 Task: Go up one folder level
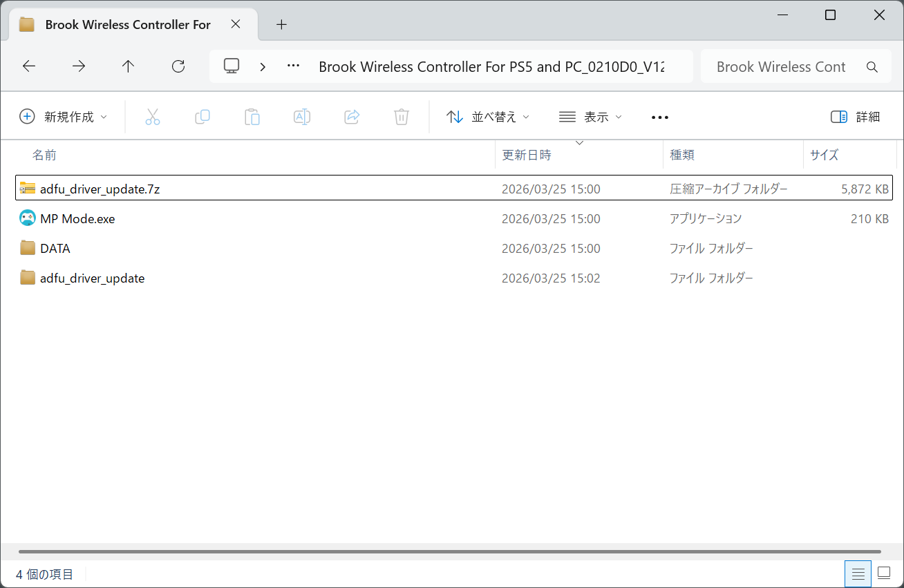tap(128, 66)
